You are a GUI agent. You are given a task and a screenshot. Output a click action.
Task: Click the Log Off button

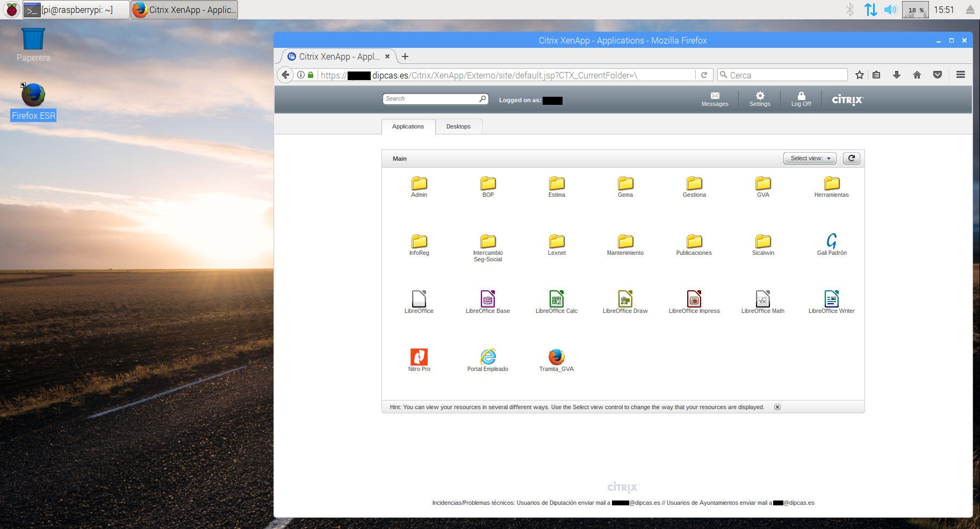tap(801, 99)
